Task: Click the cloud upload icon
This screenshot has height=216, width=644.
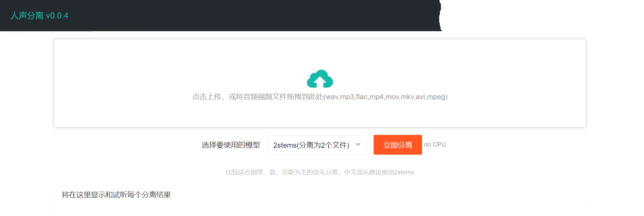Action: point(320,79)
